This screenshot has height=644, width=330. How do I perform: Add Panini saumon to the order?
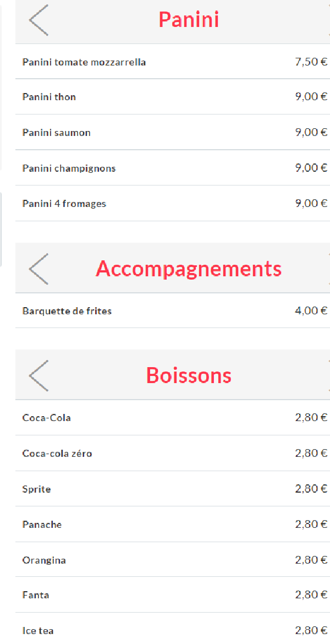[173, 132]
